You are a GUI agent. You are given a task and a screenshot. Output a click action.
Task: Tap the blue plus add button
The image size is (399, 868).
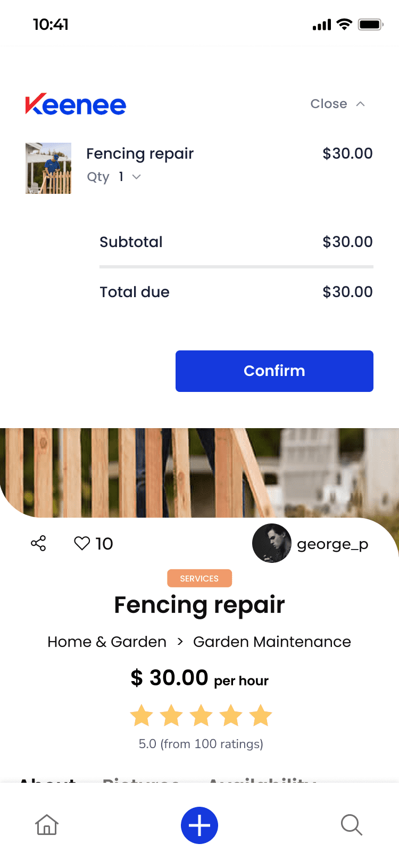[x=199, y=825]
